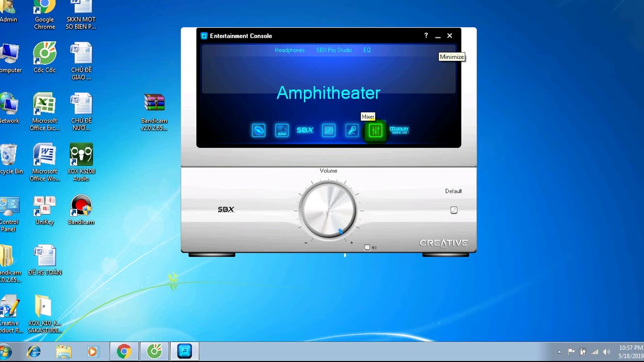The width and height of the screenshot is (644, 362).
Task: Select the ĐỀ HS TOÁN document icon
Action: coord(44,260)
